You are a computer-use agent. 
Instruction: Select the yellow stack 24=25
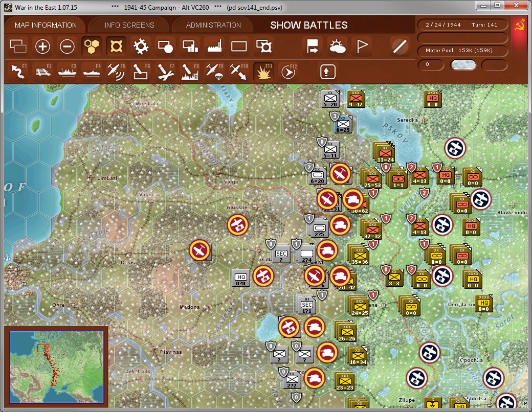[359, 307]
